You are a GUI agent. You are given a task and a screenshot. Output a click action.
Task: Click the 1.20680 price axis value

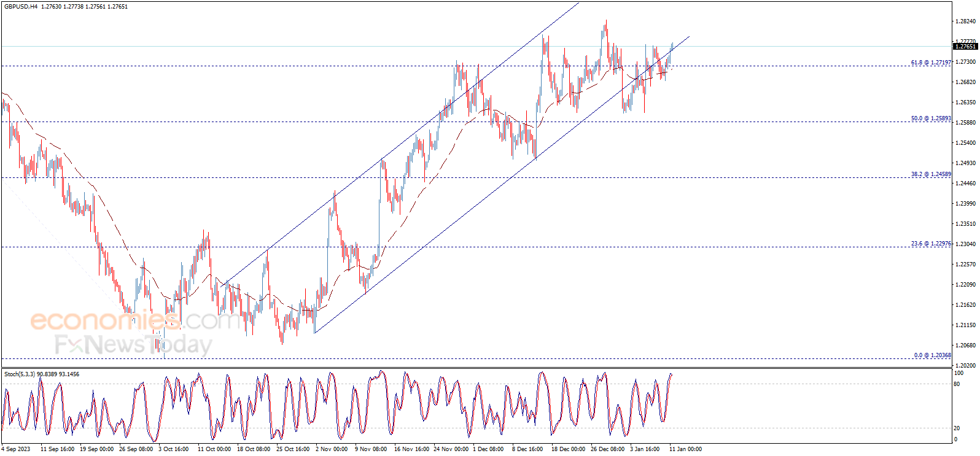[966, 346]
